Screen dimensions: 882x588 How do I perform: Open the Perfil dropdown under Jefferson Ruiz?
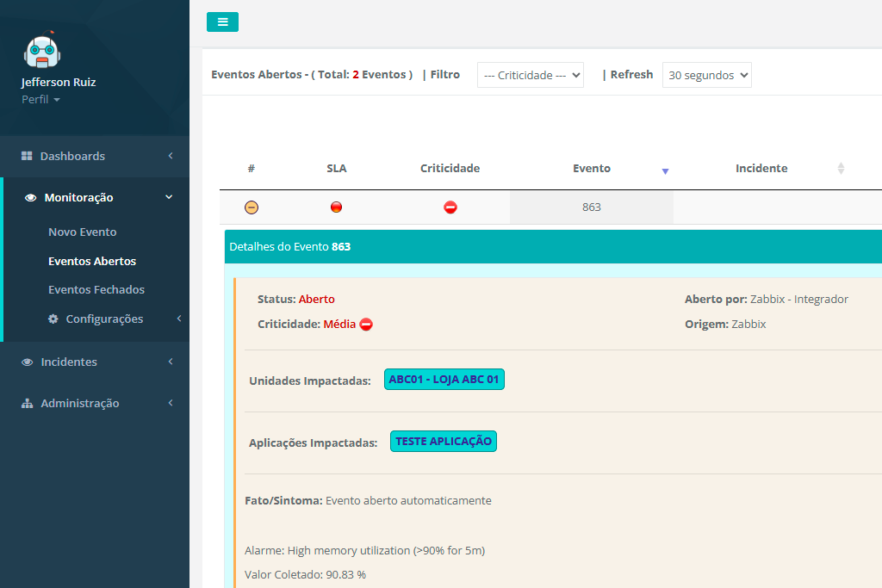pos(40,100)
